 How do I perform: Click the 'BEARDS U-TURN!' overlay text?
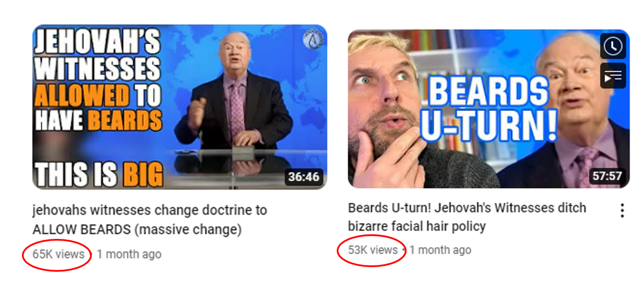tap(488, 109)
